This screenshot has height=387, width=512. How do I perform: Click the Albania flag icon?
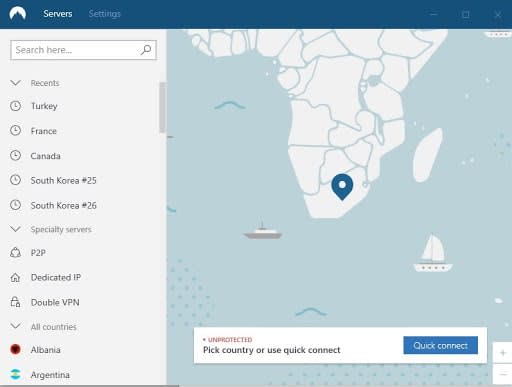(15, 349)
